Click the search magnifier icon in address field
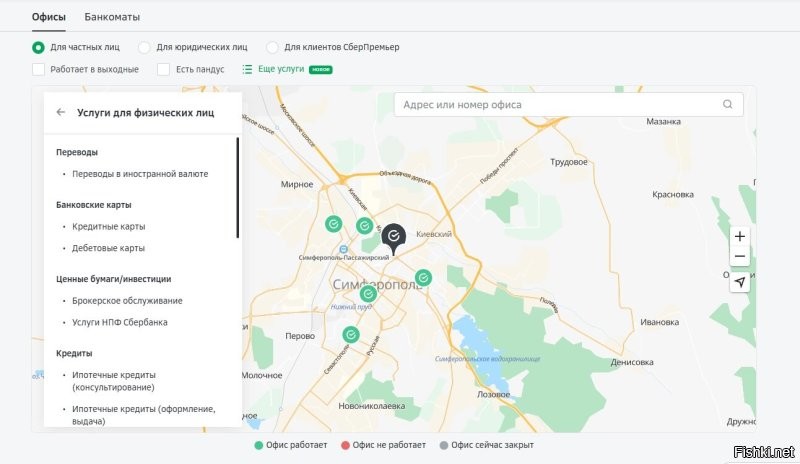 728,105
